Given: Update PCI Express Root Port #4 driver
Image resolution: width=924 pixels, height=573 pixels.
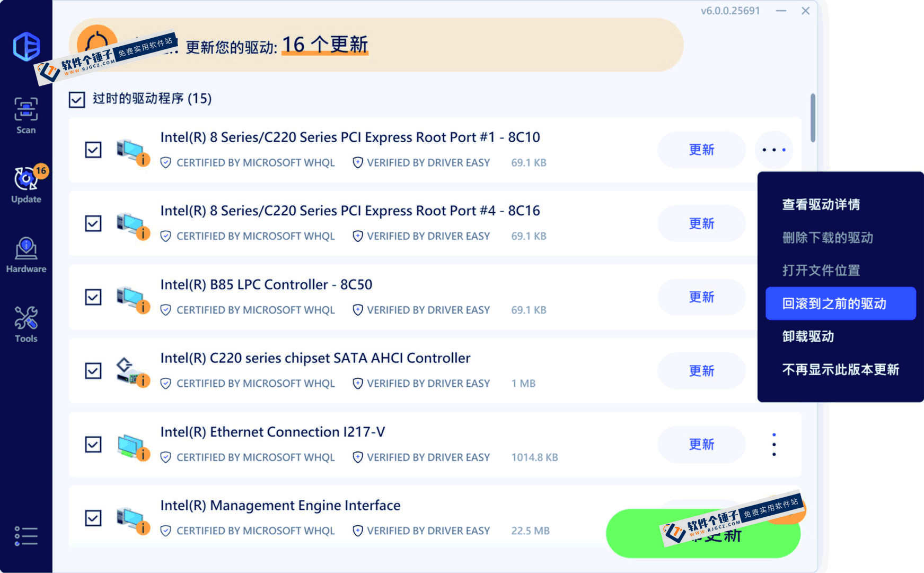Looking at the screenshot, I should [x=701, y=223].
